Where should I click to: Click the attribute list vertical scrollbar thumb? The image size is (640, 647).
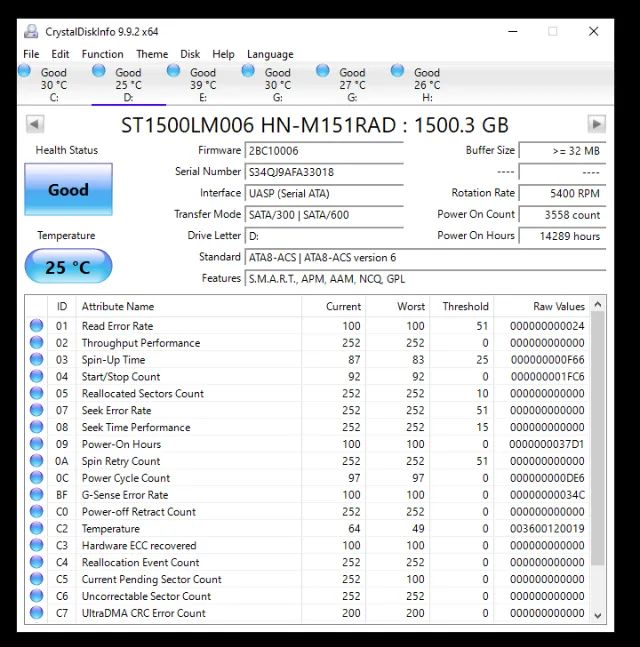pyautogui.click(x=597, y=439)
